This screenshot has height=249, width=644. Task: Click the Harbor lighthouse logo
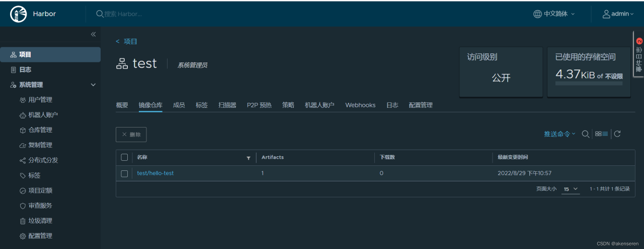(19, 14)
